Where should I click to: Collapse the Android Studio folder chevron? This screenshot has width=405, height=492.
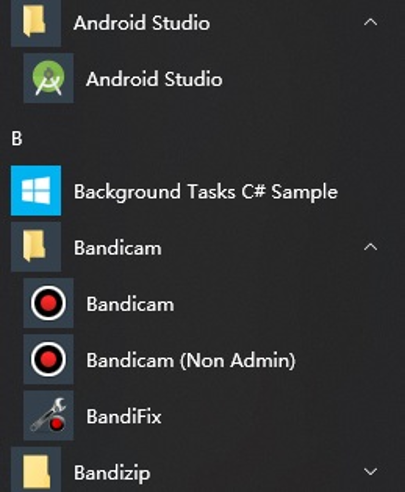pyautogui.click(x=371, y=22)
